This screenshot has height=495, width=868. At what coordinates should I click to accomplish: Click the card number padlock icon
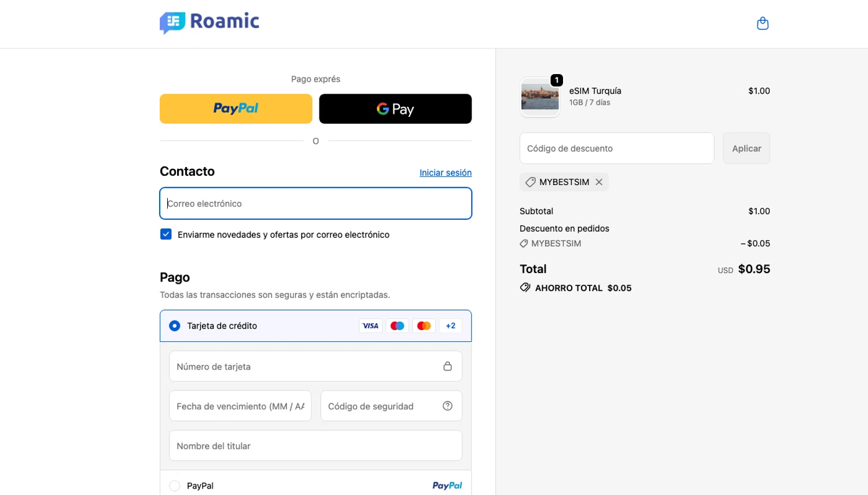tap(447, 366)
